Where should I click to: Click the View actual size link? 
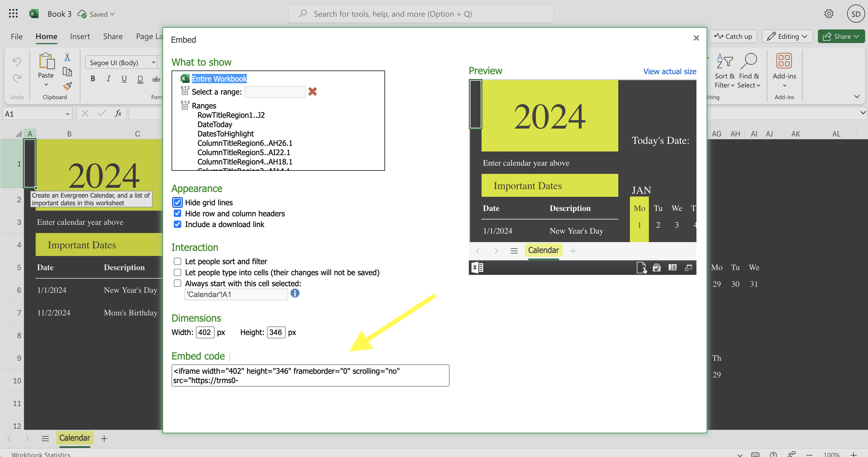pyautogui.click(x=669, y=71)
